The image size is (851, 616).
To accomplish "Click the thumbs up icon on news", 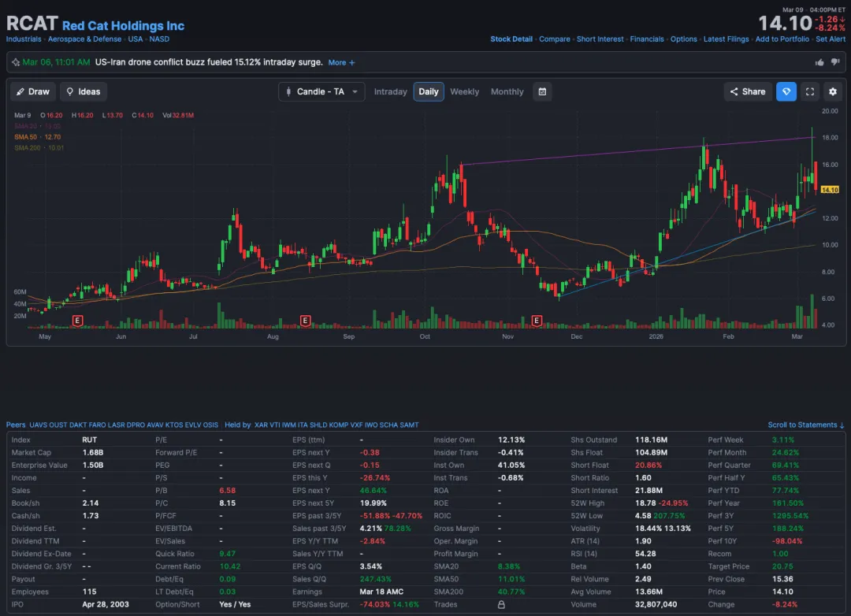I will pos(819,62).
